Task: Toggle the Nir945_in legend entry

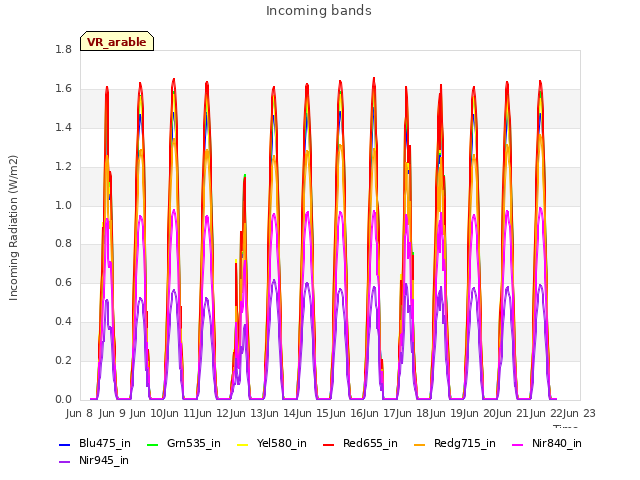Action: [94, 460]
